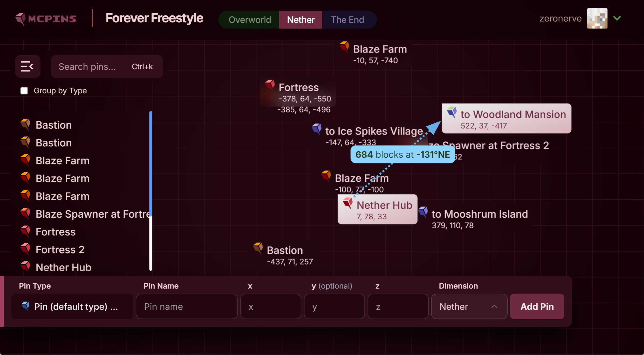Click the to Ice Spikes Village pin icon
Image resolution: width=644 pixels, height=355 pixels.
coord(317,129)
